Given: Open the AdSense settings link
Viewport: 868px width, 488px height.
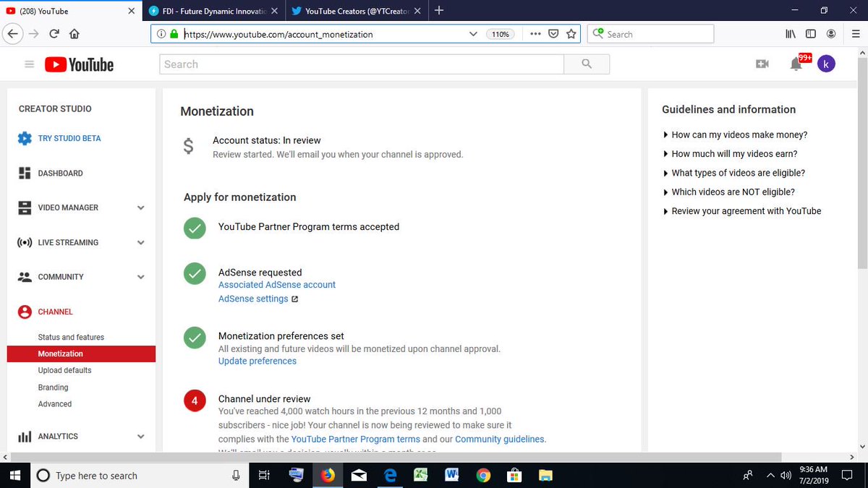Looking at the screenshot, I should [x=253, y=299].
